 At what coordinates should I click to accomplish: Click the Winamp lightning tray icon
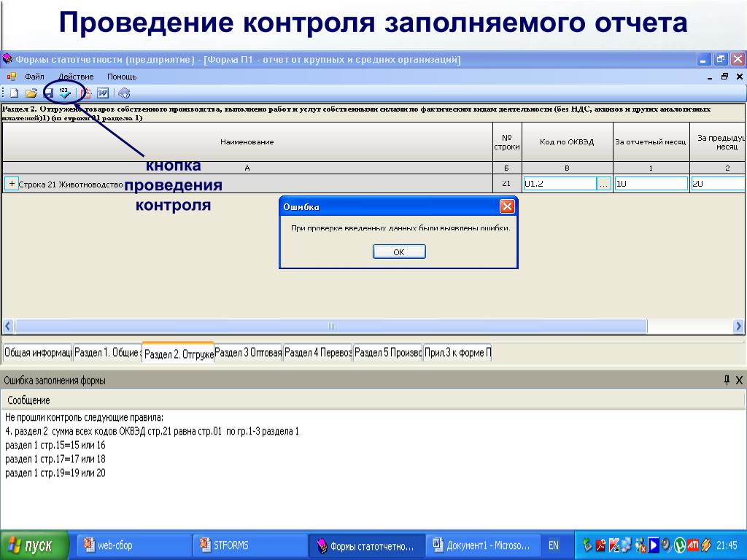pos(706,545)
